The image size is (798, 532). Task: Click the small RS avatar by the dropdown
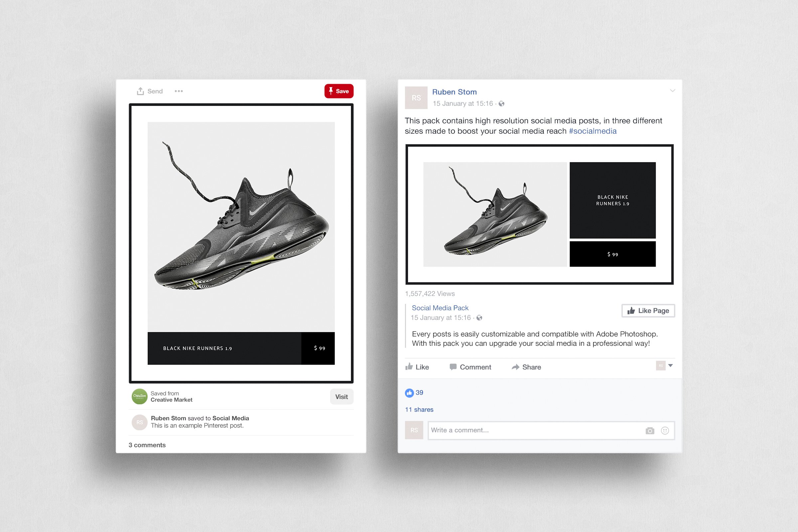[x=661, y=365]
